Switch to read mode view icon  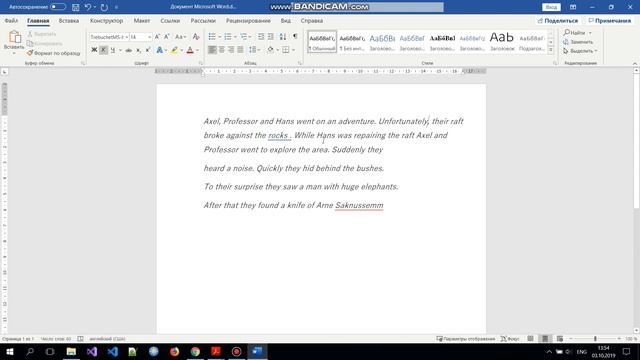530,339
